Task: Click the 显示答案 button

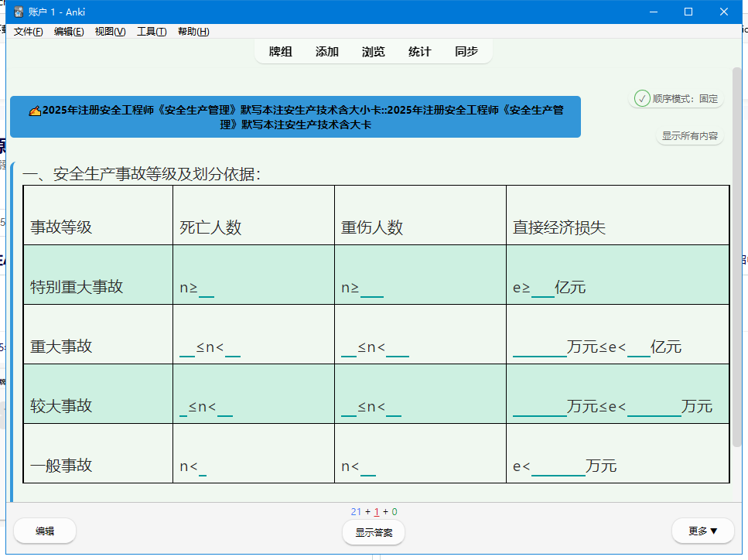Action: 374,532
